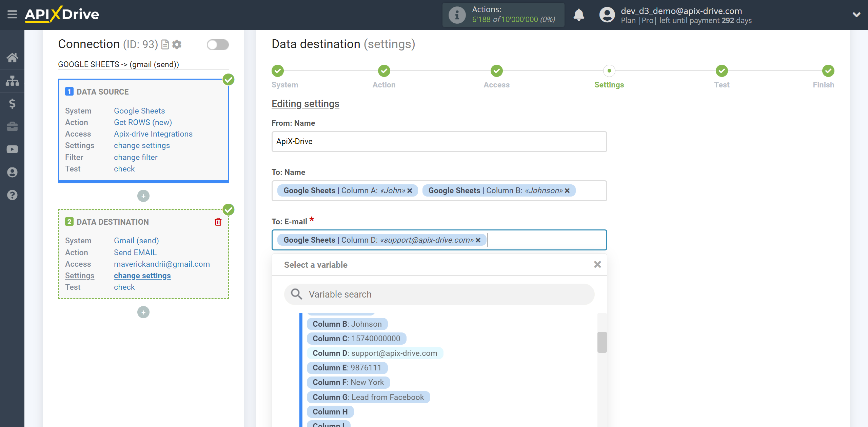Open the Google Sheets system link
Image resolution: width=868 pixels, height=427 pixels.
[x=139, y=111]
